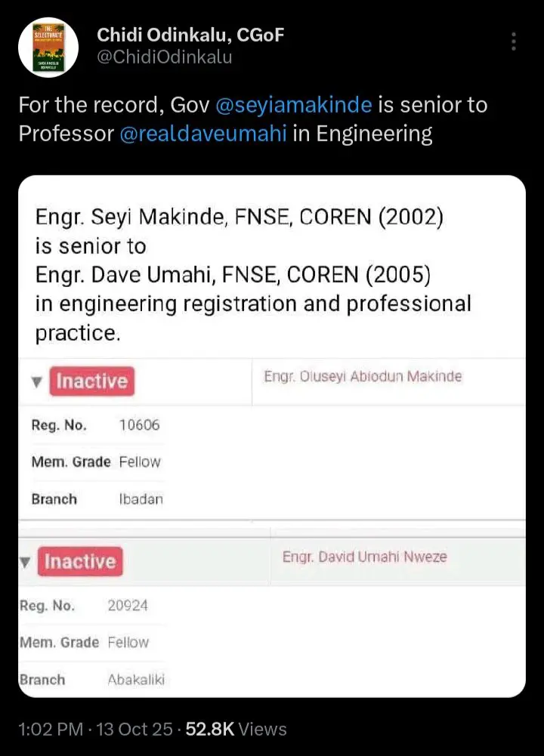Click the display name Chidi Odinkalu, CGoF
Viewport: 544px width, 756px height.
[x=189, y=34]
